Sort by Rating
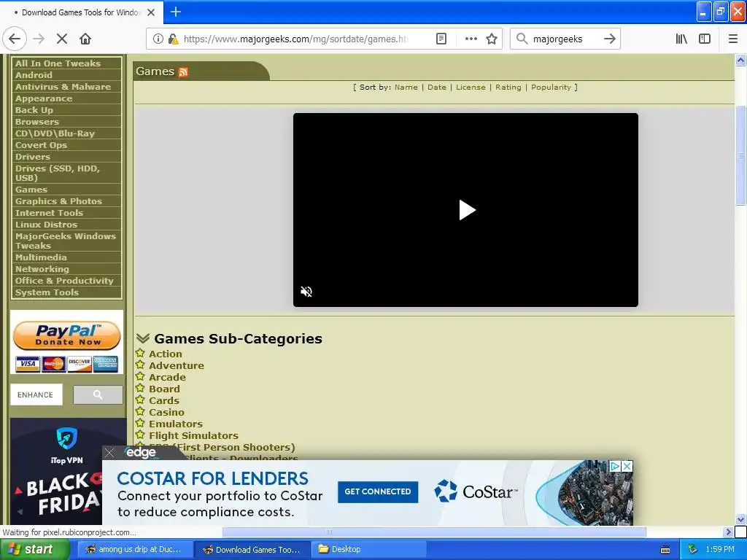The height and width of the screenshot is (560, 747). coord(508,87)
